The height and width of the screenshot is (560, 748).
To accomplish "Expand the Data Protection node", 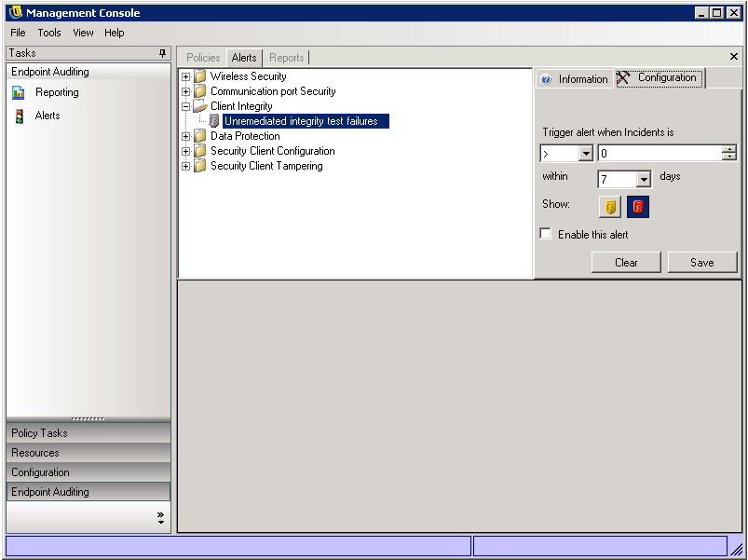I will (186, 136).
